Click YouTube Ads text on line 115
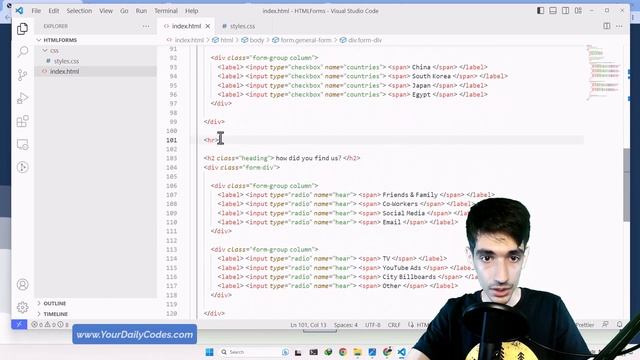640x360 pixels. (402, 268)
